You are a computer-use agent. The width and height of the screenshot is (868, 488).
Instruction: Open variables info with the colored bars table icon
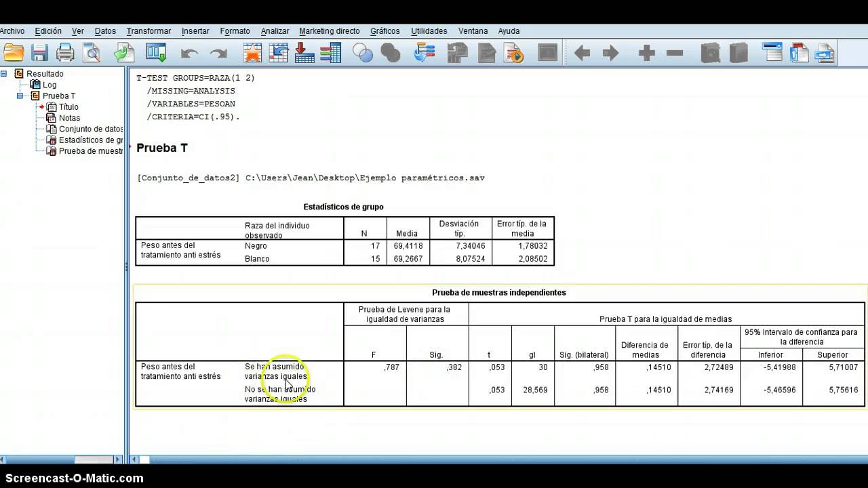[330, 52]
